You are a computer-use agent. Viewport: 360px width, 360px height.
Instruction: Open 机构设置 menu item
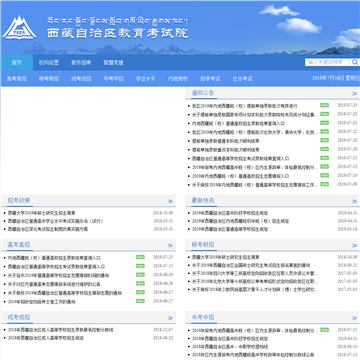pyautogui.click(x=49, y=62)
